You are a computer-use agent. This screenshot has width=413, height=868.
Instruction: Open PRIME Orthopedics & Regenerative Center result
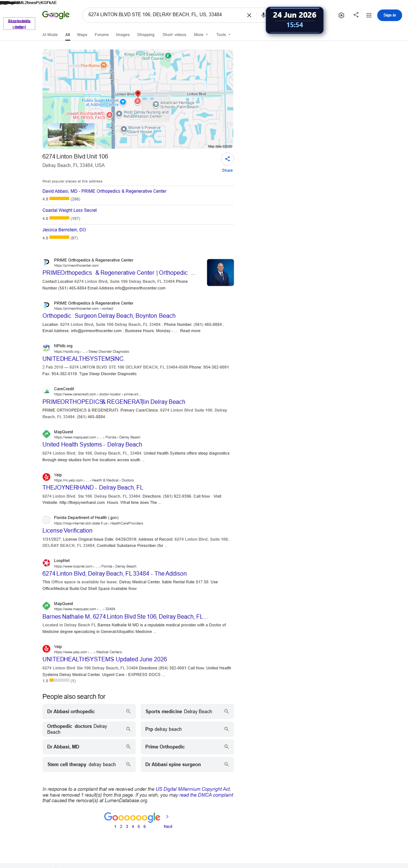point(119,273)
